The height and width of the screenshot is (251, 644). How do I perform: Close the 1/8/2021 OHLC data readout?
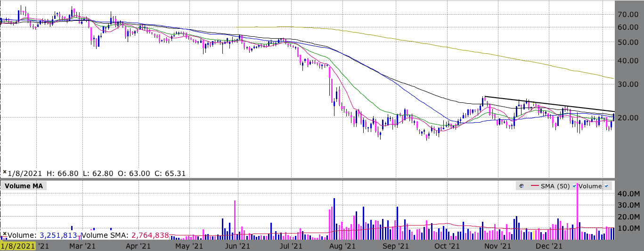pos(5,173)
